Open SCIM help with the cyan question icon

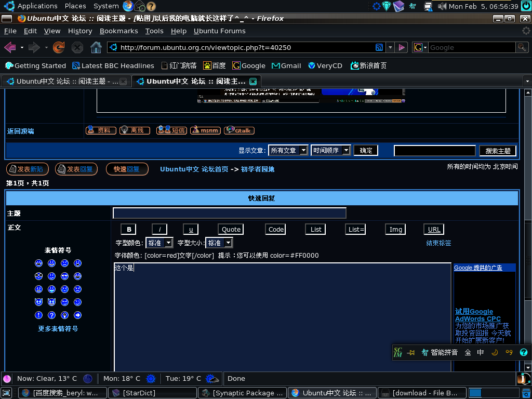click(x=524, y=352)
